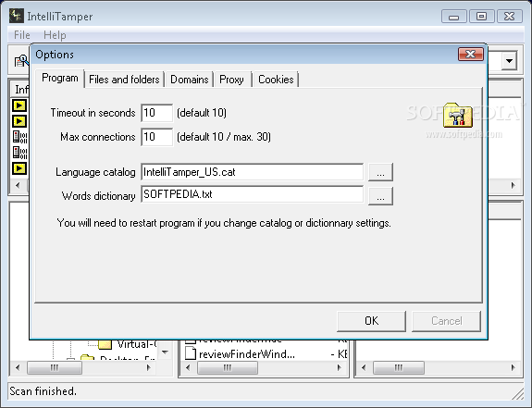Click the left arrow of the Inf list scrollbar
532x408 pixels.
pos(18,186)
